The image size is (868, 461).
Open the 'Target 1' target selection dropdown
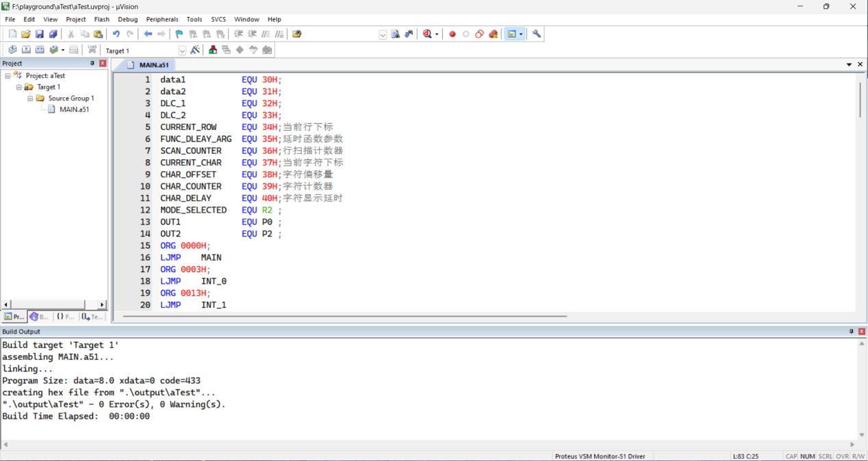click(182, 51)
